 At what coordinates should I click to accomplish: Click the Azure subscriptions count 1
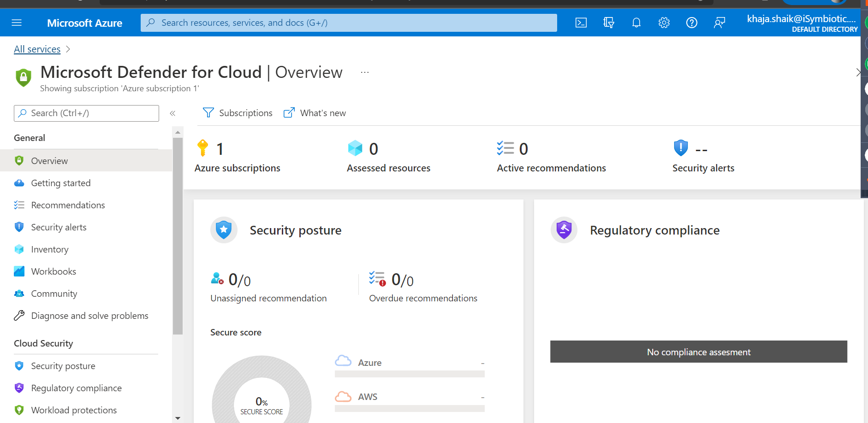tap(220, 149)
